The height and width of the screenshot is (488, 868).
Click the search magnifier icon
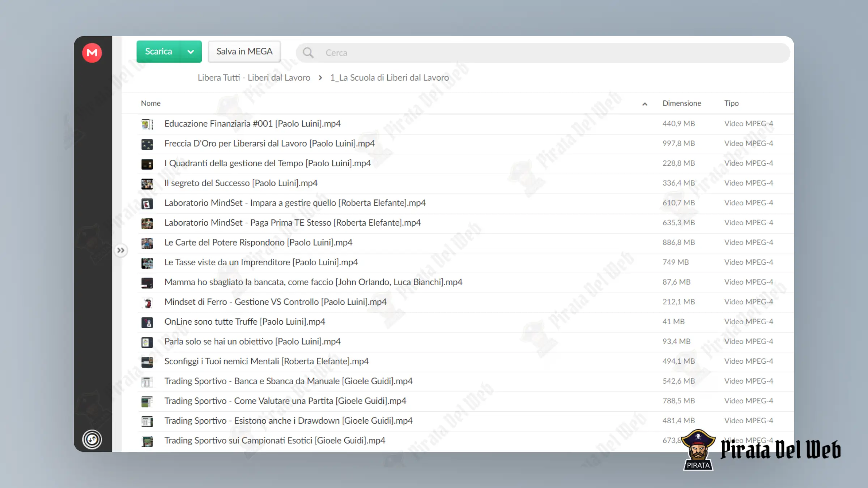[308, 53]
